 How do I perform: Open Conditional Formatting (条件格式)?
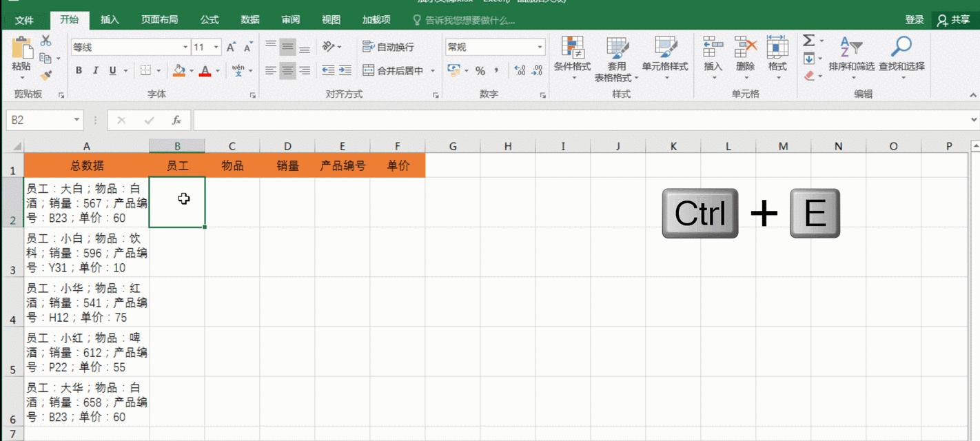tap(573, 59)
